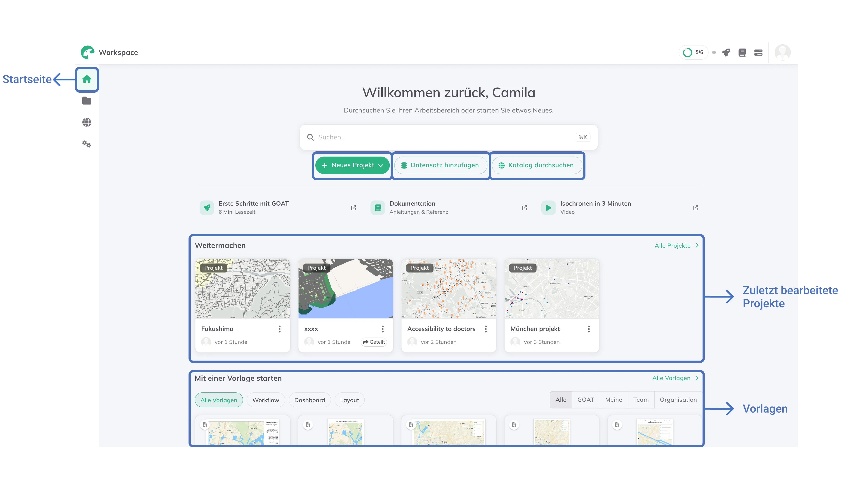Switch to the GOAT source tab
Viewport: 868px width, 488px height.
click(x=586, y=400)
